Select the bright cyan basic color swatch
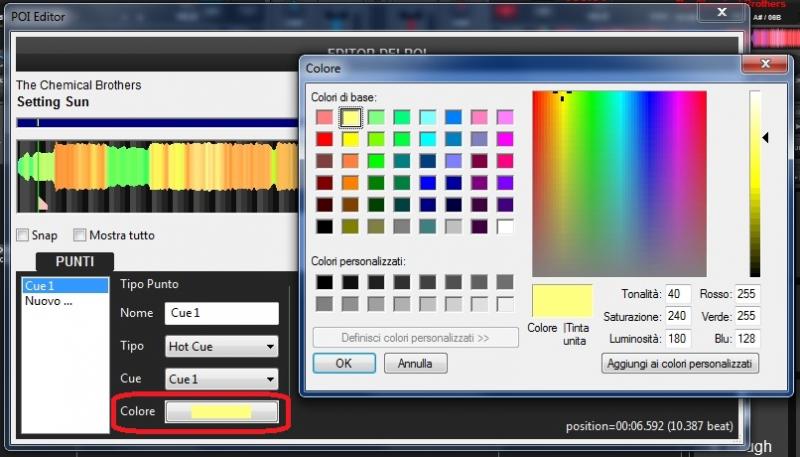Image resolution: width=800 pixels, height=457 pixels. (x=428, y=139)
